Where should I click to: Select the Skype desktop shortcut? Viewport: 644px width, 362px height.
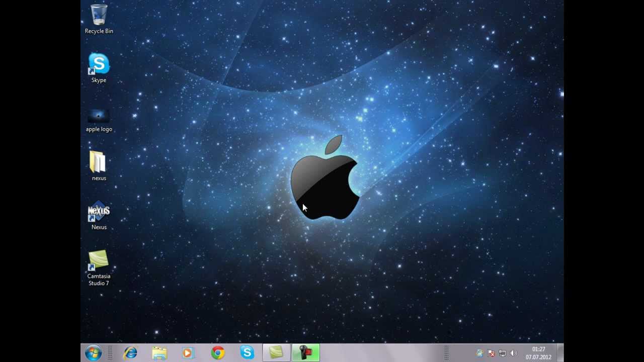click(x=99, y=68)
